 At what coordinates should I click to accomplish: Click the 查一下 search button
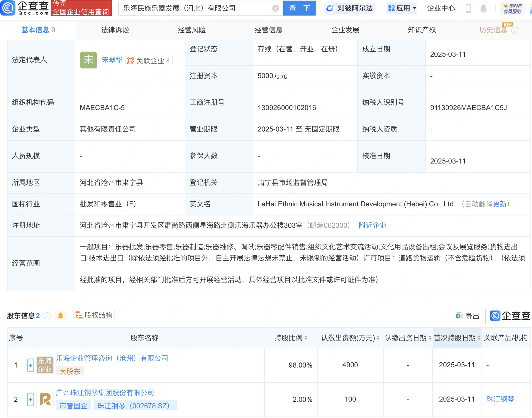299,8
